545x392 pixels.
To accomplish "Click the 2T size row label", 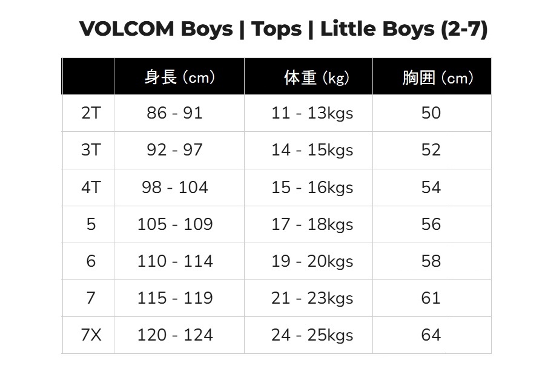I will click(91, 113).
